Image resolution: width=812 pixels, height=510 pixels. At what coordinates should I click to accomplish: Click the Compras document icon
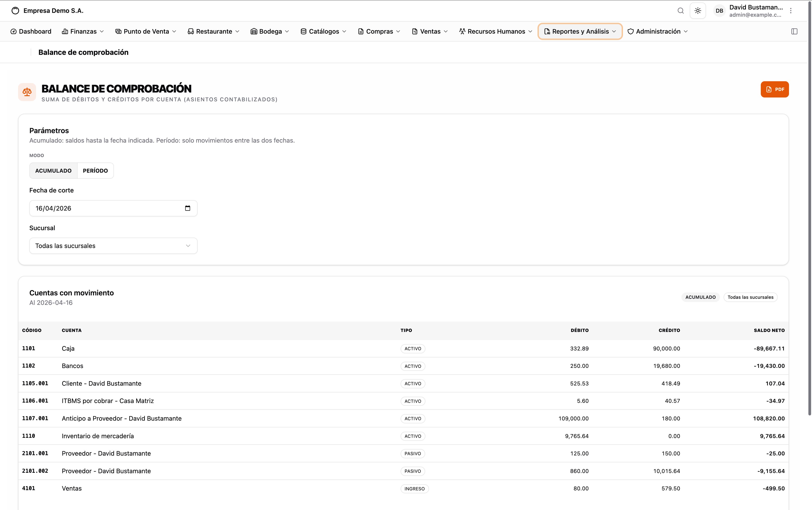coord(361,31)
